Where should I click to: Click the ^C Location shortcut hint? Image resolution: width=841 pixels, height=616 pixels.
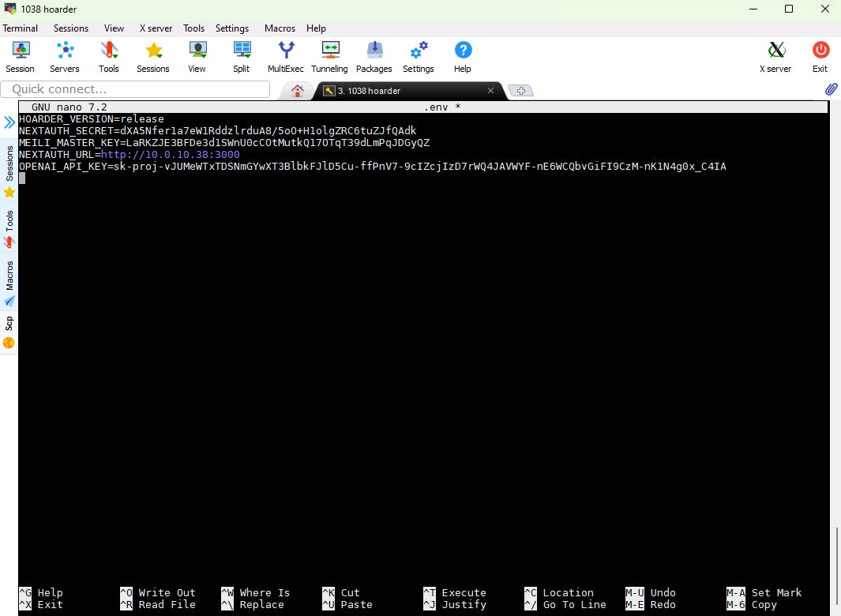coord(559,593)
